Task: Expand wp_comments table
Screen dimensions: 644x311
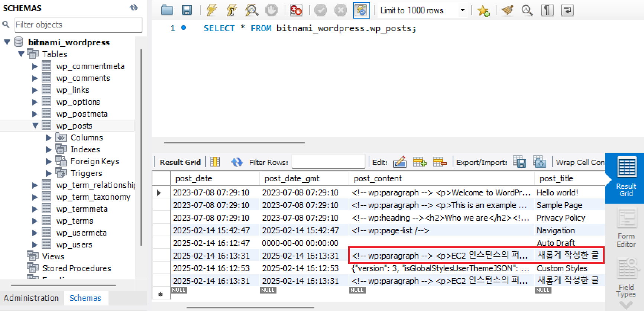Action: pos(35,78)
